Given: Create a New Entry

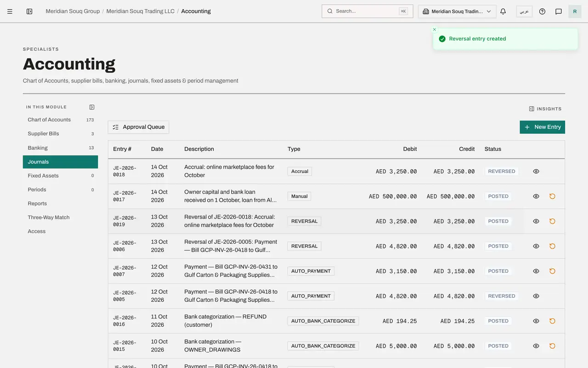Looking at the screenshot, I should (543, 127).
